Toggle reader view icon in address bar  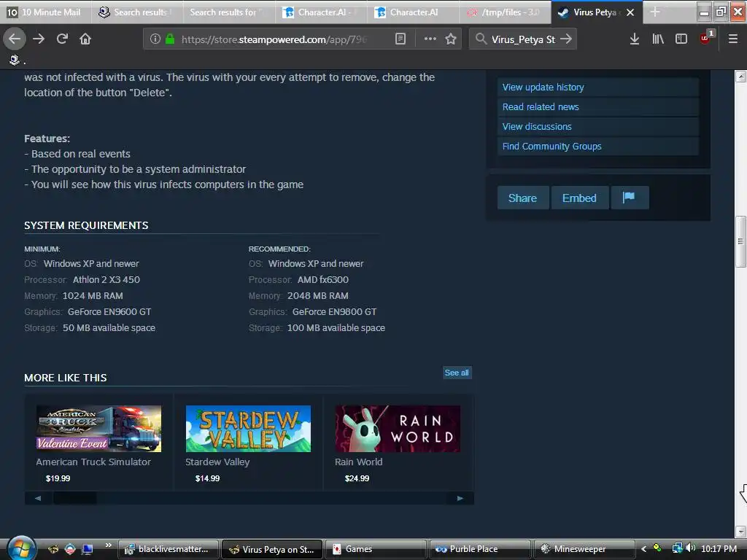[400, 39]
